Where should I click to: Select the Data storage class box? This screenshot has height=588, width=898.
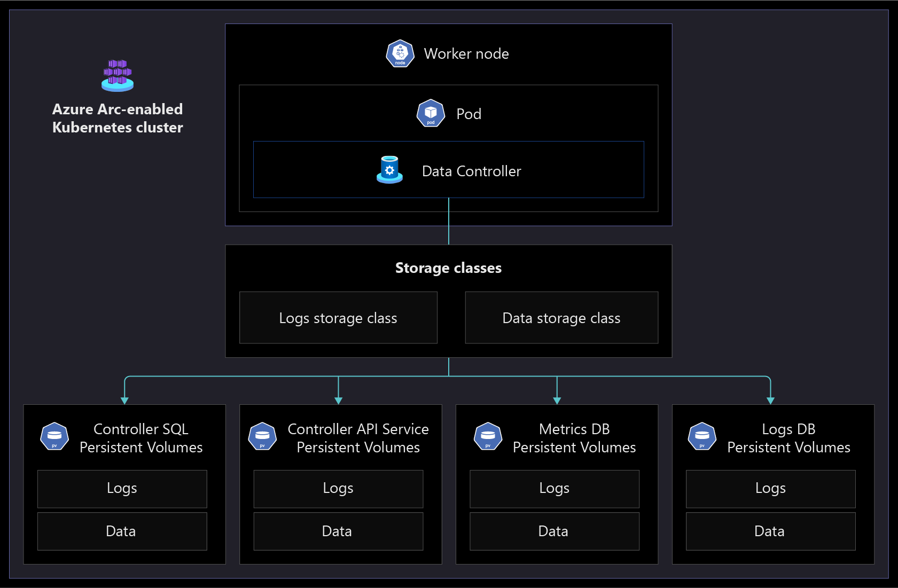tap(561, 318)
